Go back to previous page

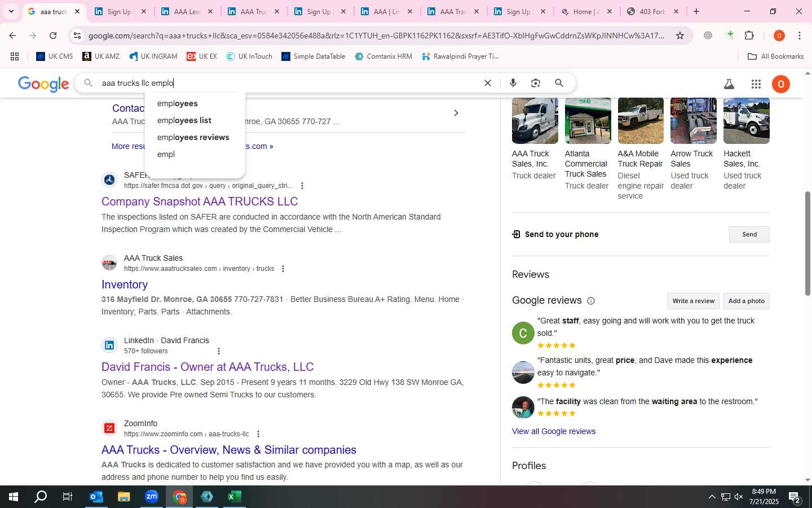pos(12,36)
